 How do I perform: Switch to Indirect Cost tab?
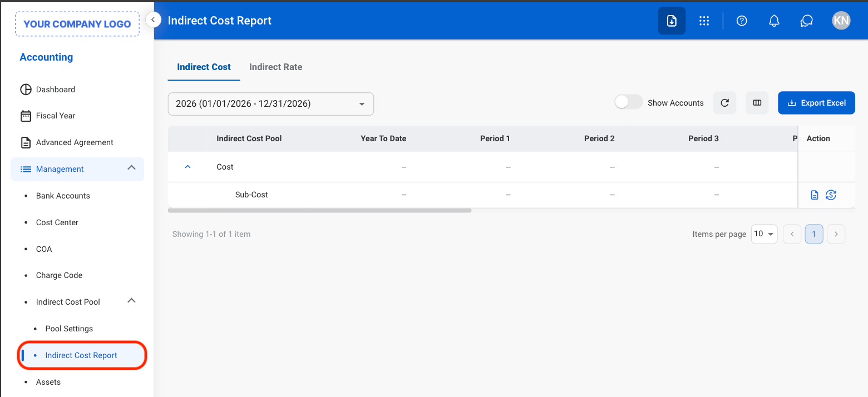tap(204, 67)
